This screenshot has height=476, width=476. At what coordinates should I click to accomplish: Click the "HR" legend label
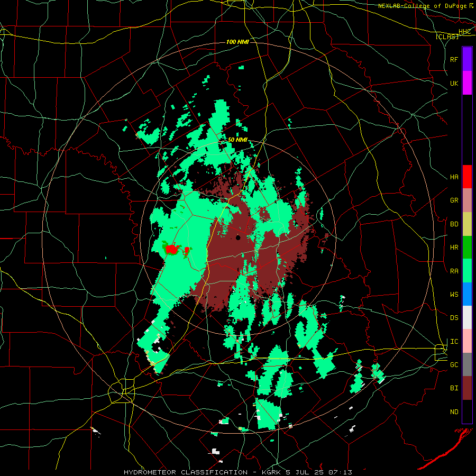click(x=454, y=248)
